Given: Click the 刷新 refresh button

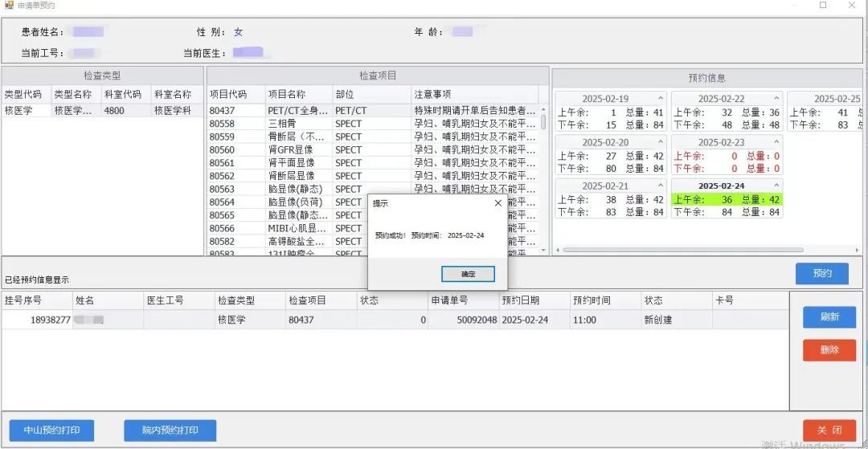Looking at the screenshot, I should 829,317.
